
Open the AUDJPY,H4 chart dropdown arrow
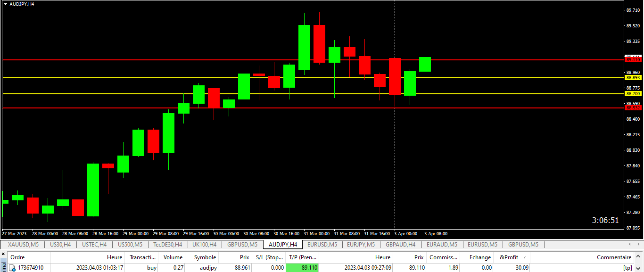click(x=5, y=4)
